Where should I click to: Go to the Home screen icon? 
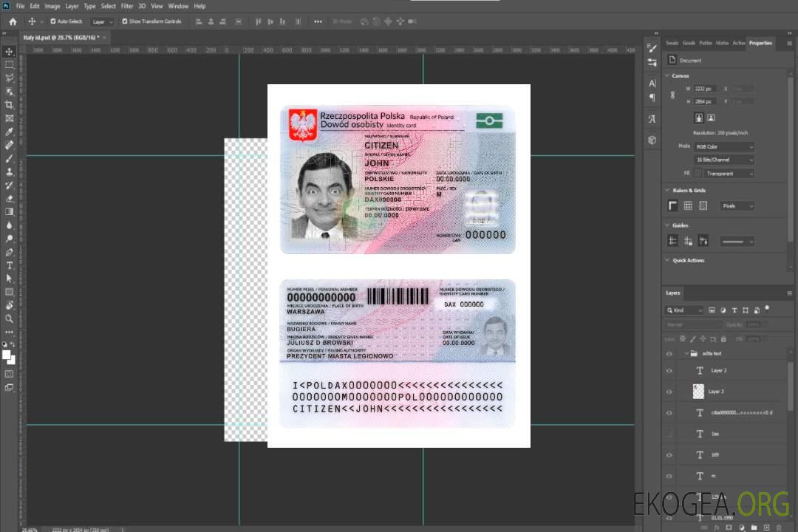pos(13,21)
